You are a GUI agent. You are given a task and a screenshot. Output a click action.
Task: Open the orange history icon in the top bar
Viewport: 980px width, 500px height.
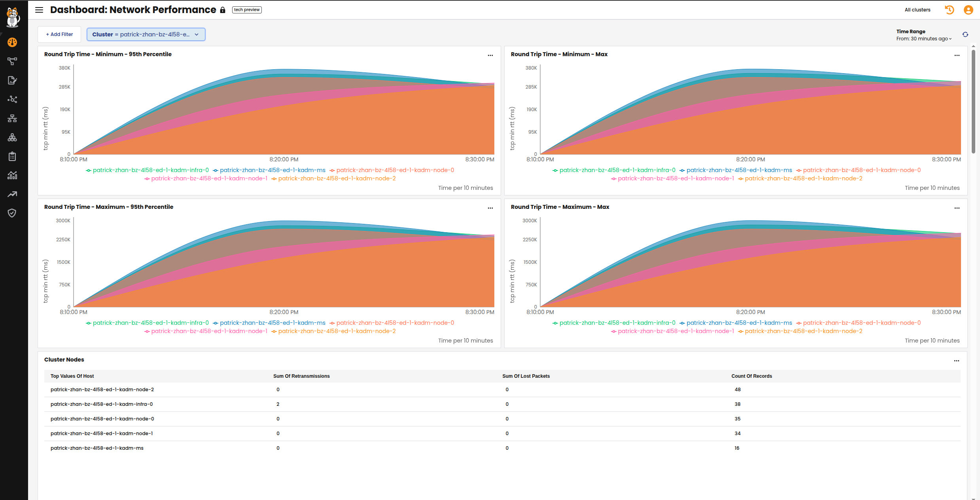click(x=949, y=10)
